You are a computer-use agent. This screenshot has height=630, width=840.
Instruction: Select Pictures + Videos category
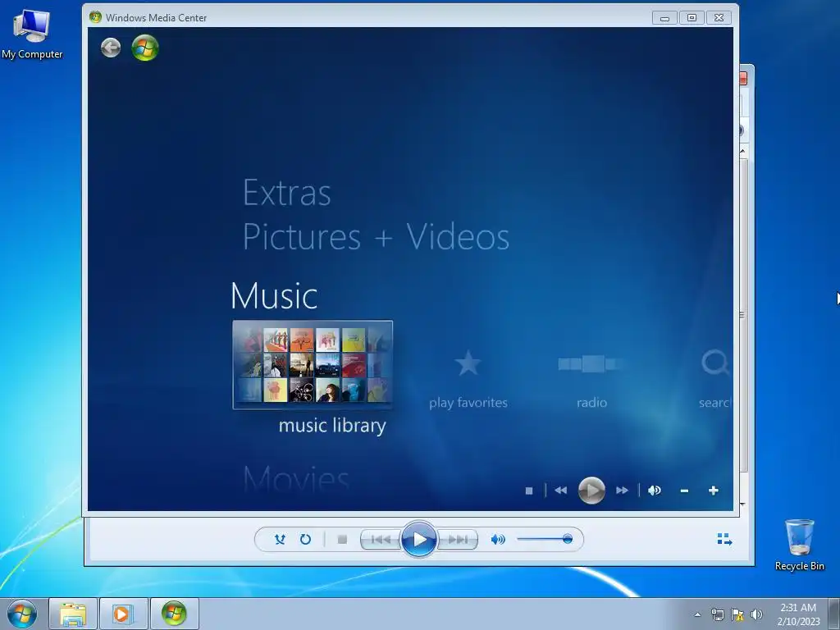tap(376, 236)
